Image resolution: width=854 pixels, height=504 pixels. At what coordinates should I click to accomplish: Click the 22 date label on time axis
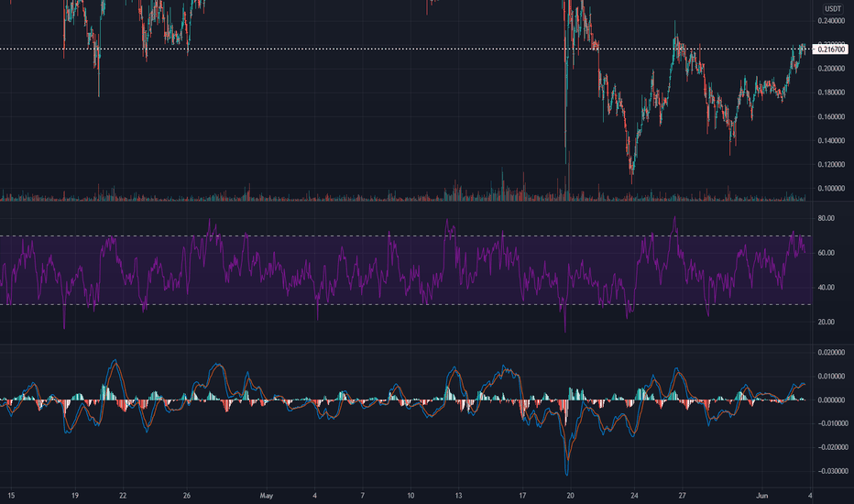coord(123,496)
